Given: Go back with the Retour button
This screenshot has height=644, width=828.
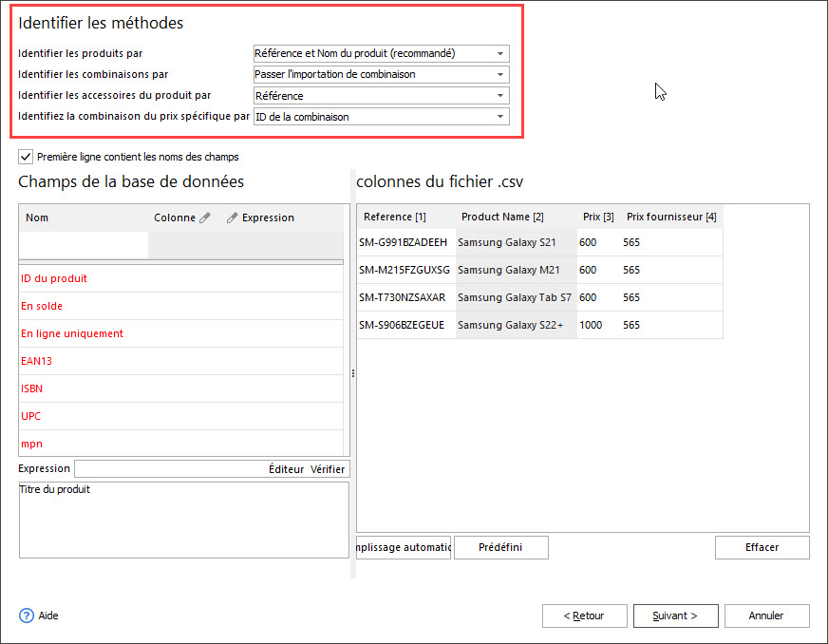Looking at the screenshot, I should point(585,616).
